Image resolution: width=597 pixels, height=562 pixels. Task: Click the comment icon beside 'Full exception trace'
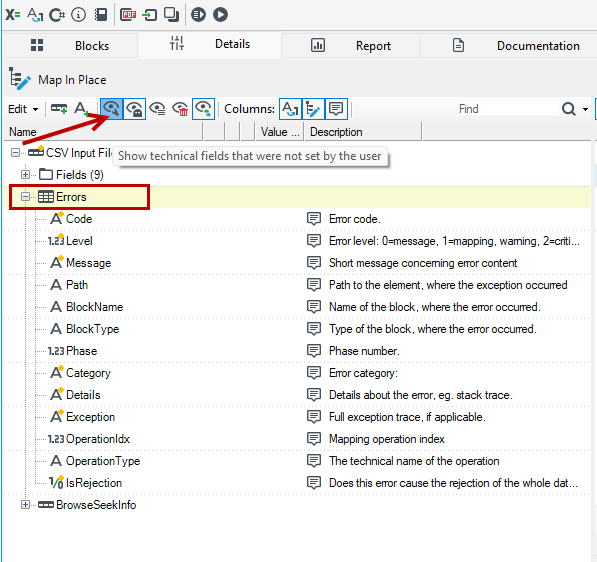pos(314,417)
